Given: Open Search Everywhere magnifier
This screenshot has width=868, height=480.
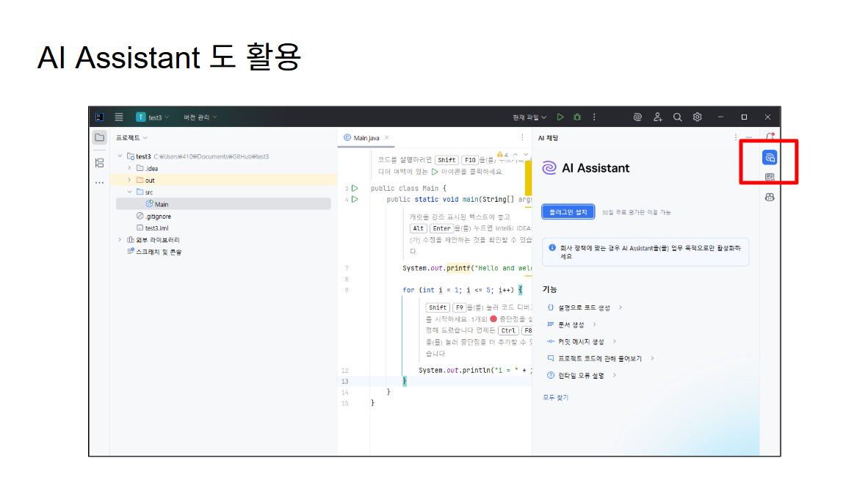Looking at the screenshot, I should click(x=678, y=117).
